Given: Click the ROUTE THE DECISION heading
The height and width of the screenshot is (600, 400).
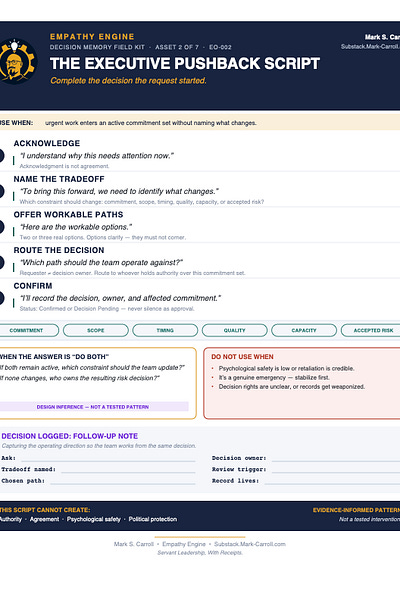Looking at the screenshot, I should pyautogui.click(x=59, y=250).
